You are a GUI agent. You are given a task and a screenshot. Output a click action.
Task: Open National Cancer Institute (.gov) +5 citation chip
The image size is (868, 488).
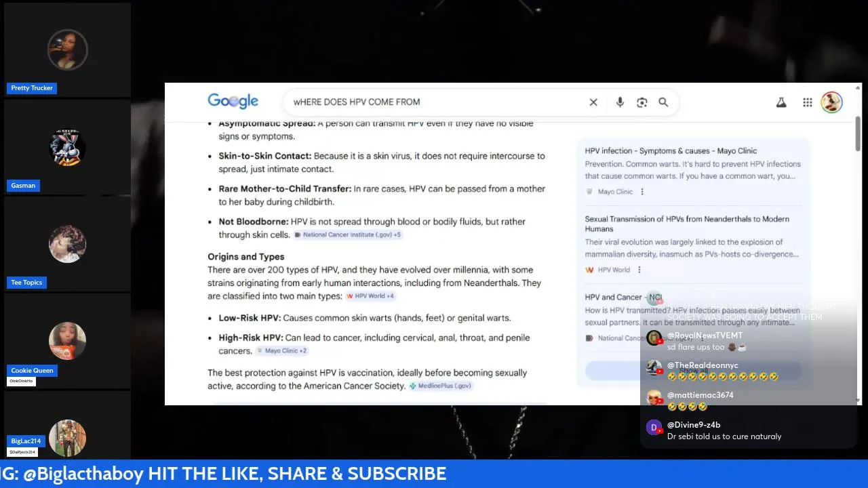[x=348, y=235]
